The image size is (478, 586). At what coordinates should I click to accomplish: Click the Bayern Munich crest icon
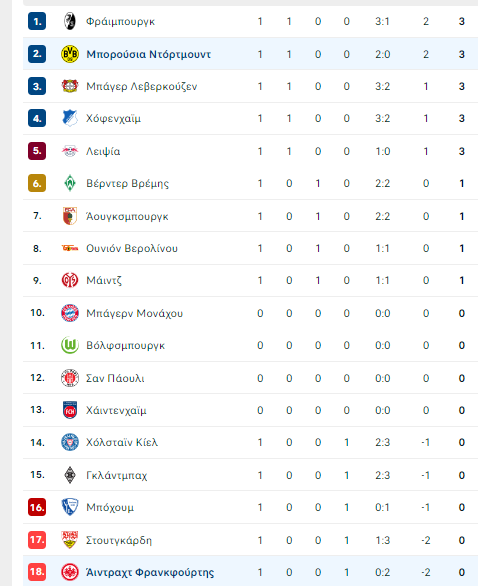pyautogui.click(x=70, y=313)
